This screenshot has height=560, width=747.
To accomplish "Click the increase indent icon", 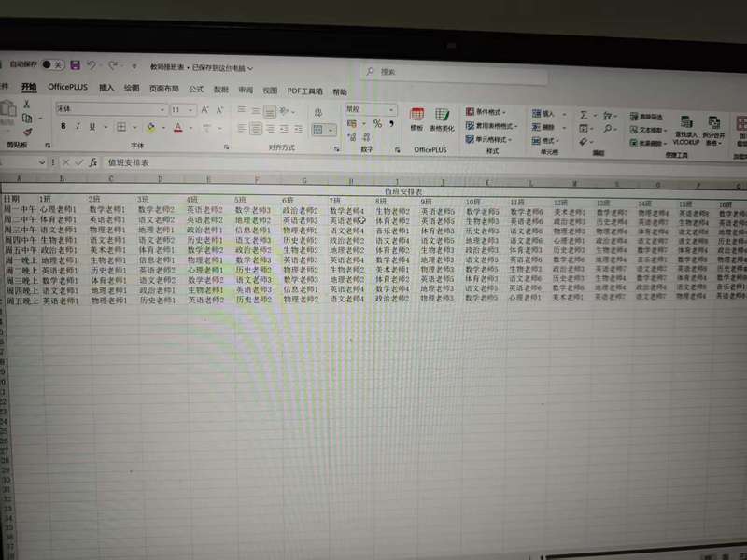I will point(298,130).
